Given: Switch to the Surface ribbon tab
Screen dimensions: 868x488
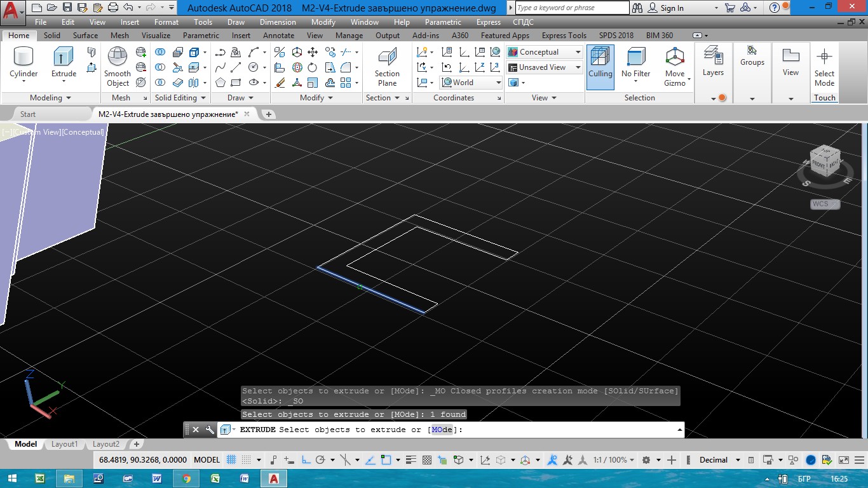Looking at the screenshot, I should tap(85, 36).
